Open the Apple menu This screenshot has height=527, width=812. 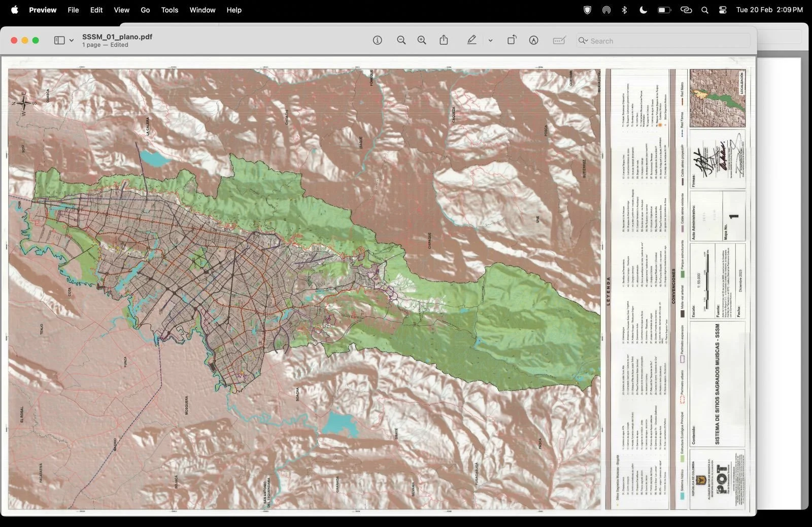(x=15, y=10)
